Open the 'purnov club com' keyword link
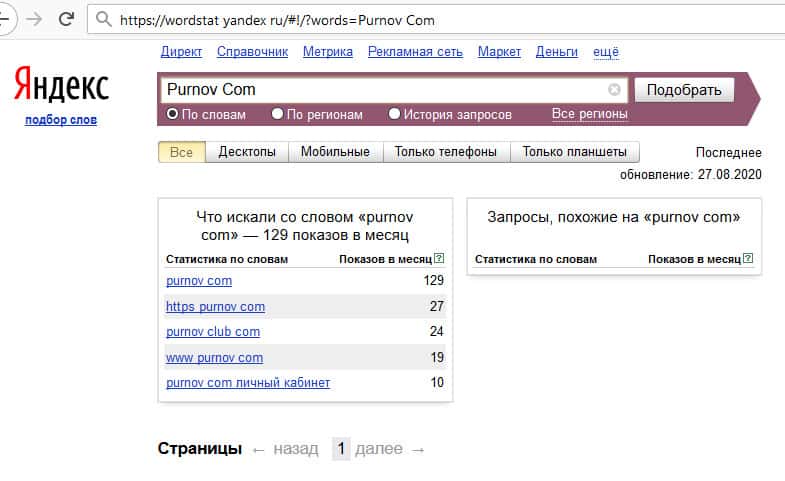The height and width of the screenshot is (481, 785). coord(212,332)
